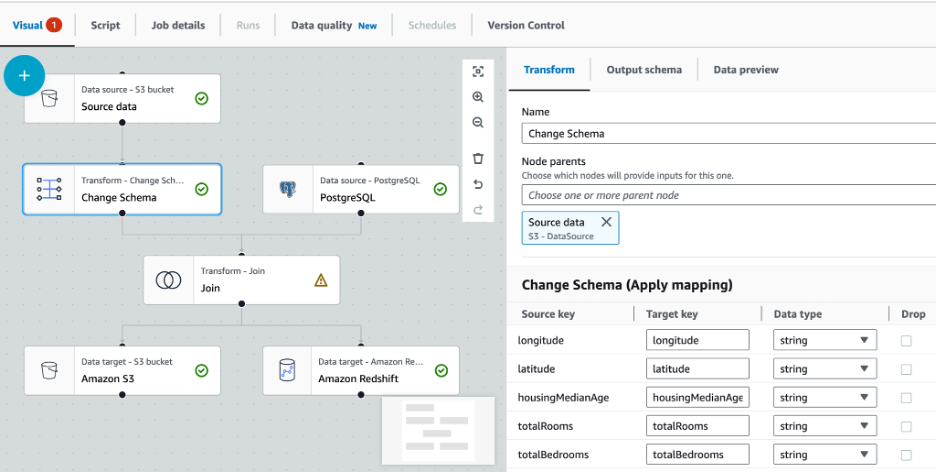This screenshot has width=936, height=472.
Task: Tick the Drop checkbox for housingMedianAge
Action: pos(906,398)
